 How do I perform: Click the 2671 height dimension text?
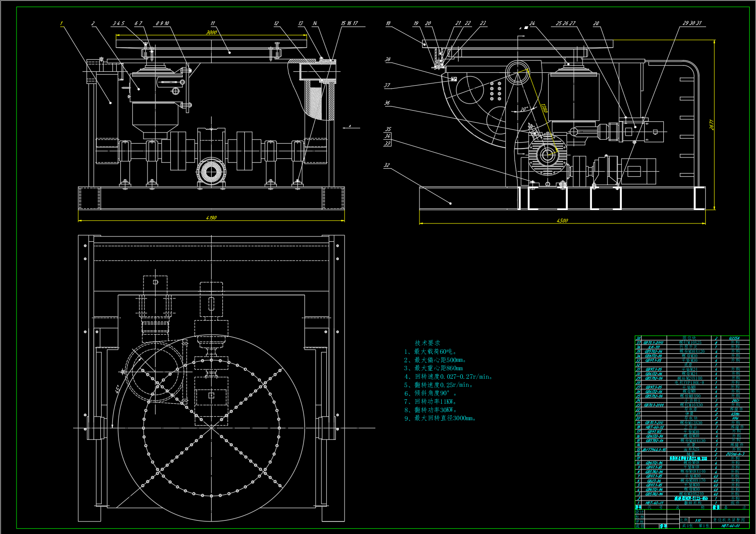click(x=712, y=125)
